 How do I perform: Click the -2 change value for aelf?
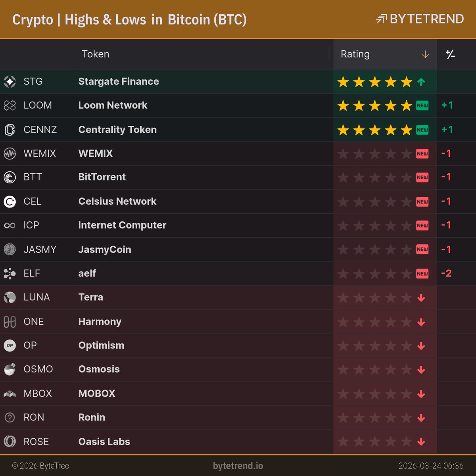(447, 273)
